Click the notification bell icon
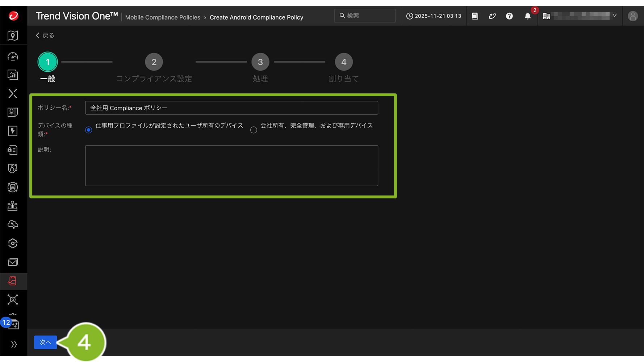The image size is (644, 362). click(x=527, y=16)
